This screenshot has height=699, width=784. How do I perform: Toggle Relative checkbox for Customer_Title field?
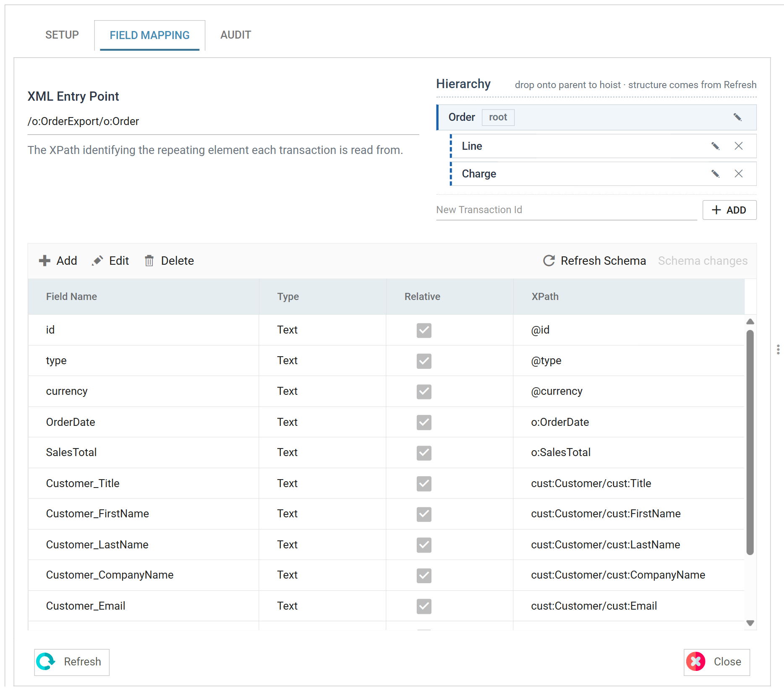click(x=424, y=483)
